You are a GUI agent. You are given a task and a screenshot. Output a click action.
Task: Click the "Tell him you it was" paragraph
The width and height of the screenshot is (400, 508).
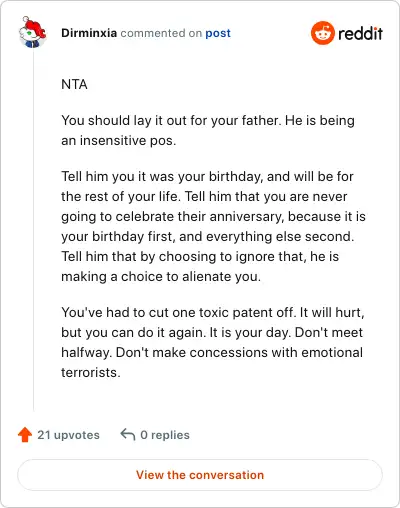[x=213, y=226]
